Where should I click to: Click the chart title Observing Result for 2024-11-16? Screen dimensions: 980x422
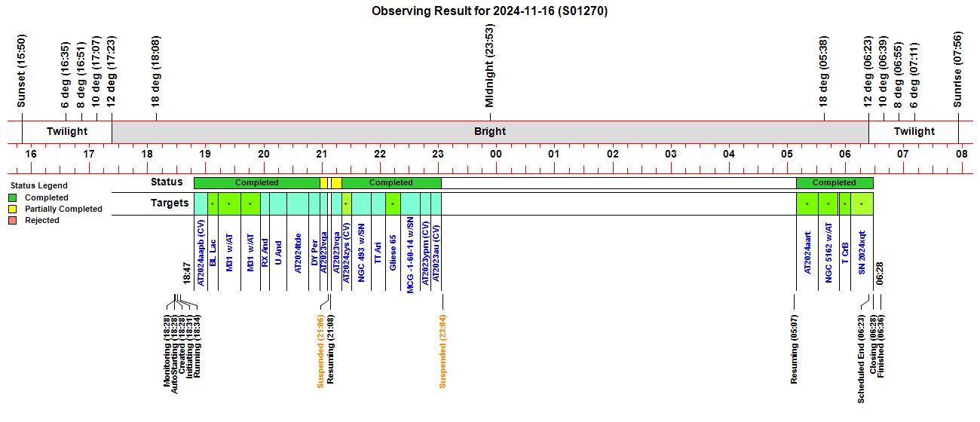[490, 11]
